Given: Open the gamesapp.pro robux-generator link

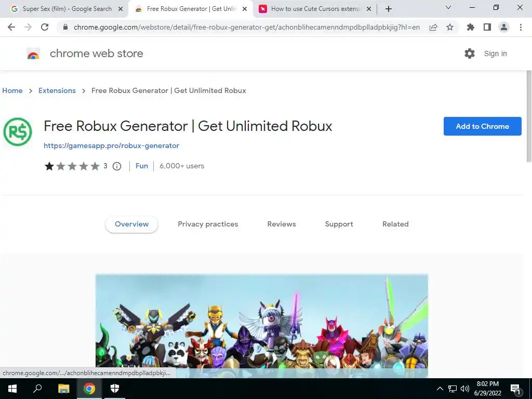Looking at the screenshot, I should tap(111, 145).
